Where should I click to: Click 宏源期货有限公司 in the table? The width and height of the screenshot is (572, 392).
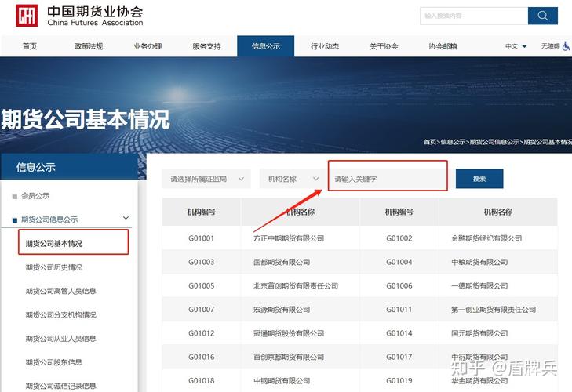pos(282,310)
